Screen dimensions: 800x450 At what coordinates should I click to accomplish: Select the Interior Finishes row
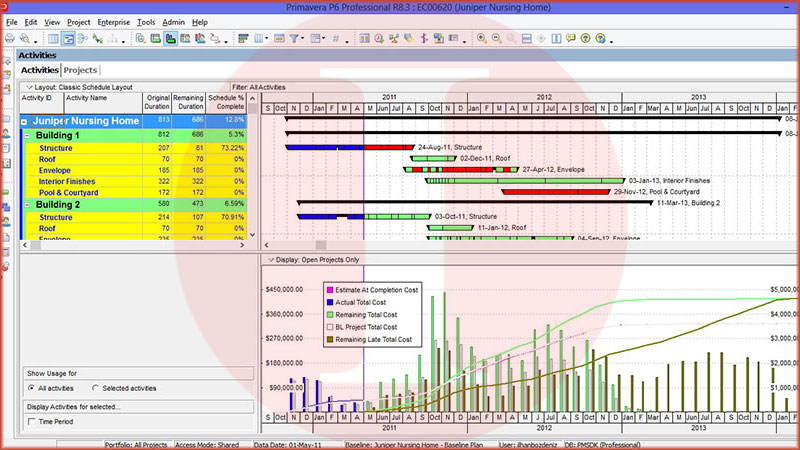134,182
